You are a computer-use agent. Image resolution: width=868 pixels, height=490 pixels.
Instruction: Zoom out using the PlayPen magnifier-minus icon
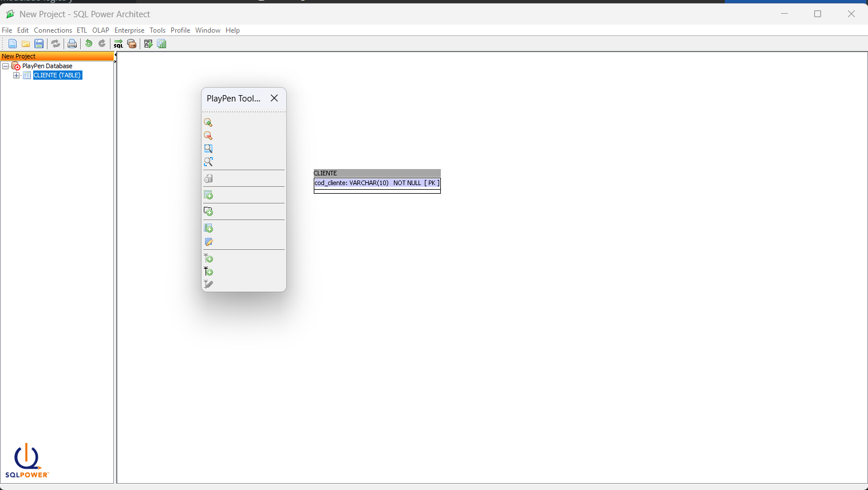208,135
